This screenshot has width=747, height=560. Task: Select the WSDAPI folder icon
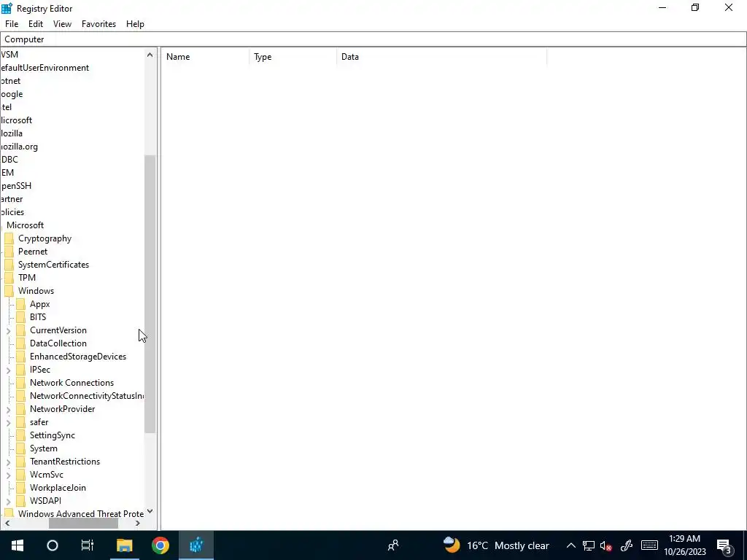[20, 500]
